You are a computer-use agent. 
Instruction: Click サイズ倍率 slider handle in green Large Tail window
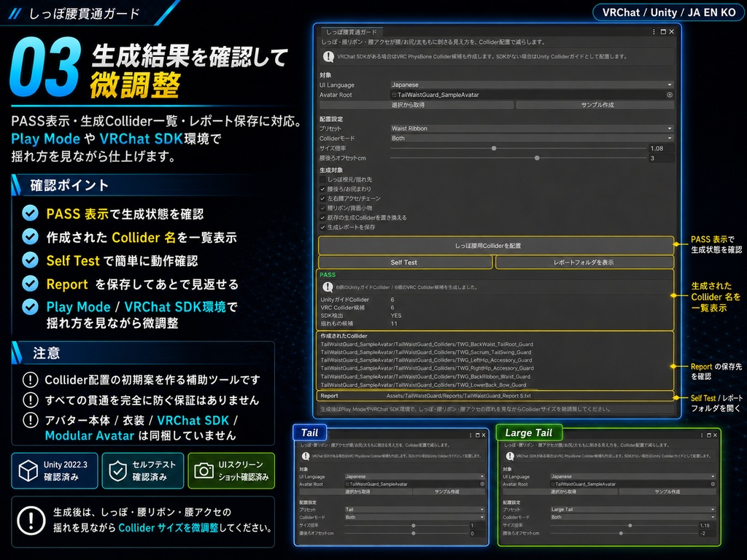(x=630, y=526)
